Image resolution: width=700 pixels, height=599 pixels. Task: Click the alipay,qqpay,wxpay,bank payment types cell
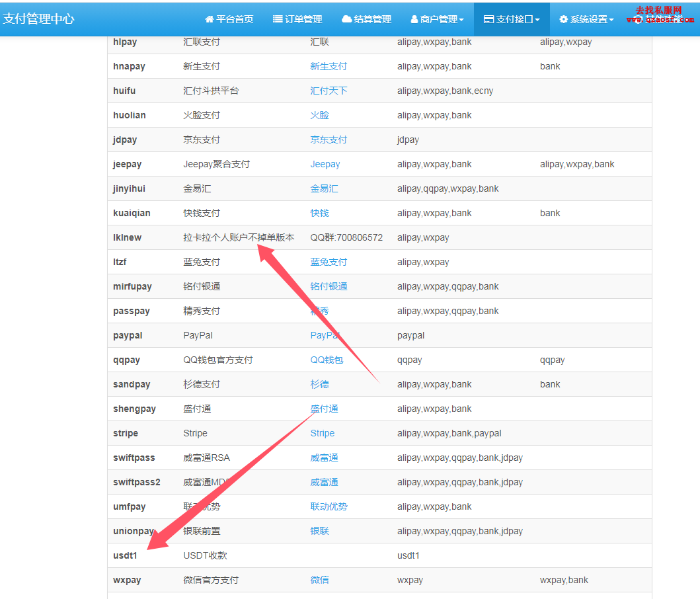point(447,189)
